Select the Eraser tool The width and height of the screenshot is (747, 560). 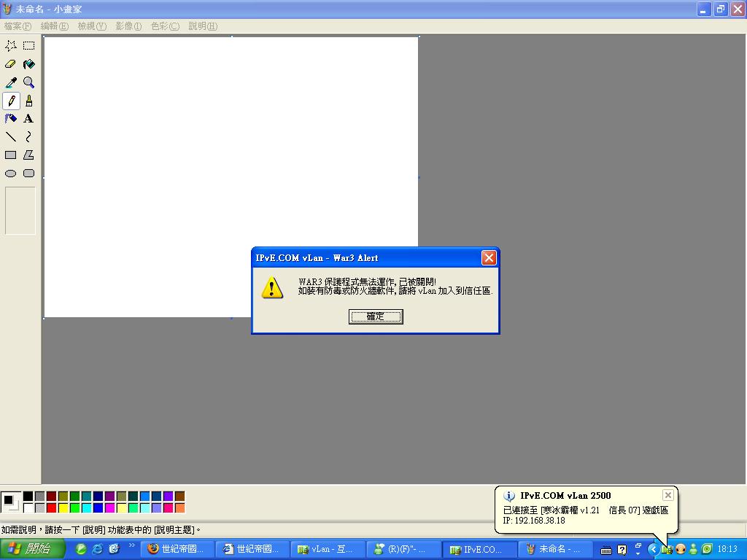pyautogui.click(x=11, y=64)
